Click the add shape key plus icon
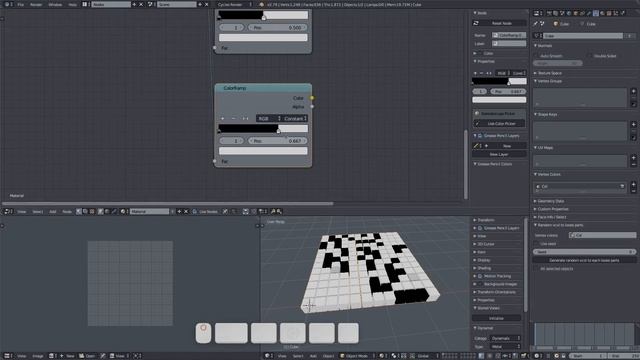640x360 pixels. [633, 124]
